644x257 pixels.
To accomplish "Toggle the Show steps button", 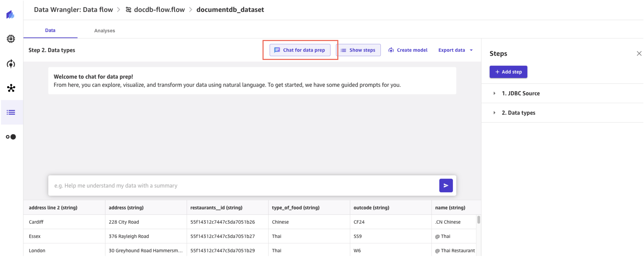I will (358, 50).
